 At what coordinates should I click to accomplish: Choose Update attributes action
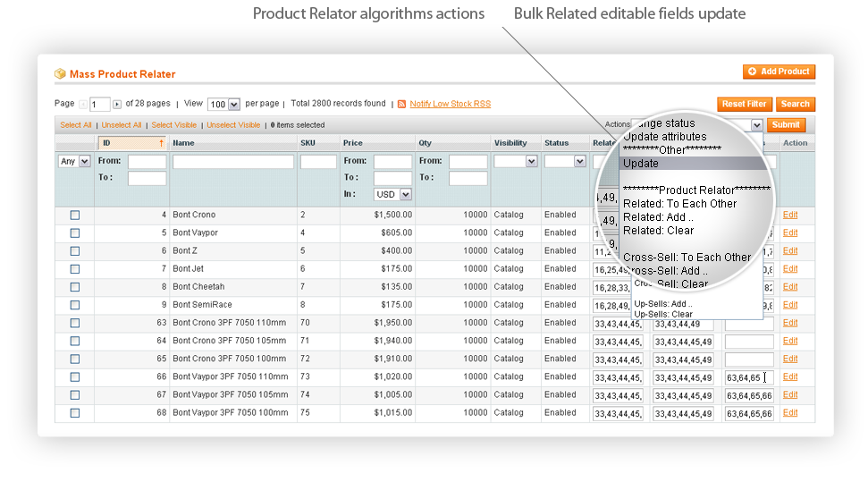(665, 137)
